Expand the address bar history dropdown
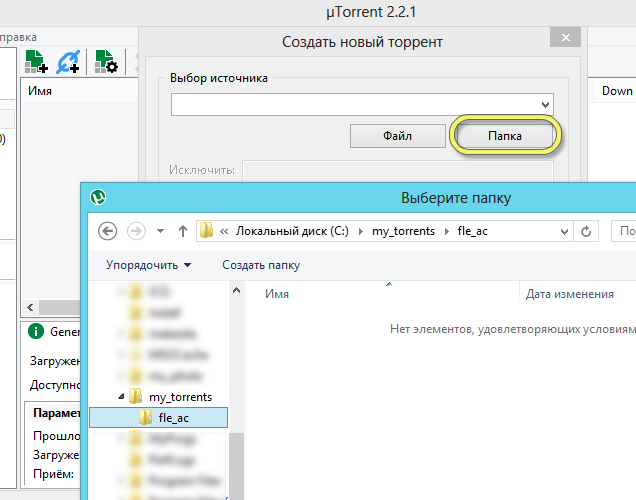Viewport: 636px width, 500px height. click(x=564, y=232)
